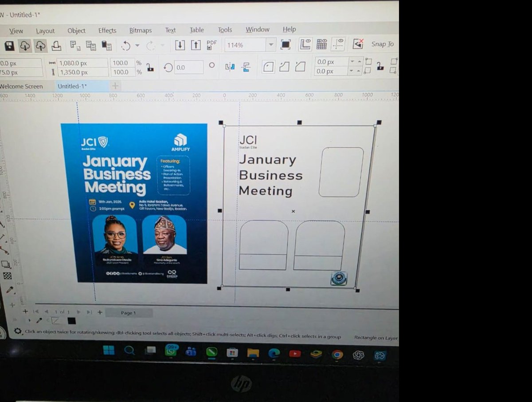Select the Chamfered corner style
The height and width of the screenshot is (402, 532).
pyautogui.click(x=300, y=67)
